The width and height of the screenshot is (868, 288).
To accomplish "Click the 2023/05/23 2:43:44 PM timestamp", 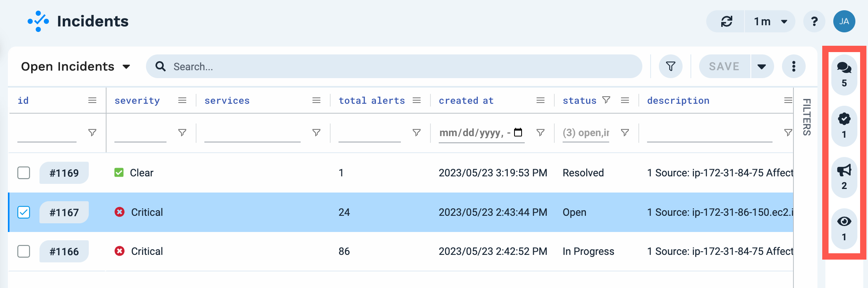I will 493,212.
